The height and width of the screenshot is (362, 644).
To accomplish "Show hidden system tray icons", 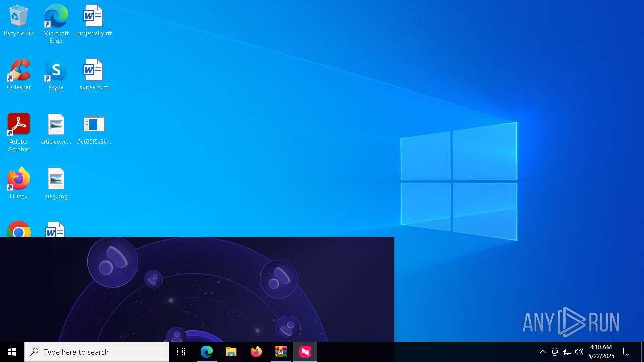I will (x=543, y=352).
